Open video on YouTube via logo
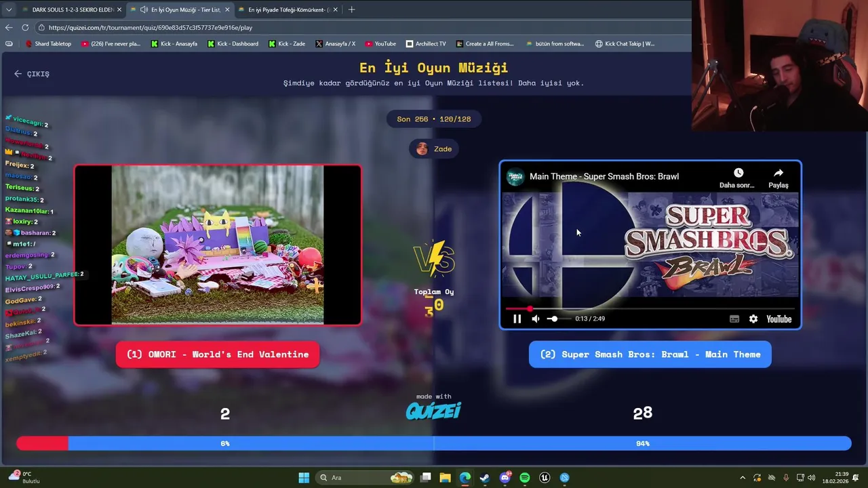 [x=778, y=319]
